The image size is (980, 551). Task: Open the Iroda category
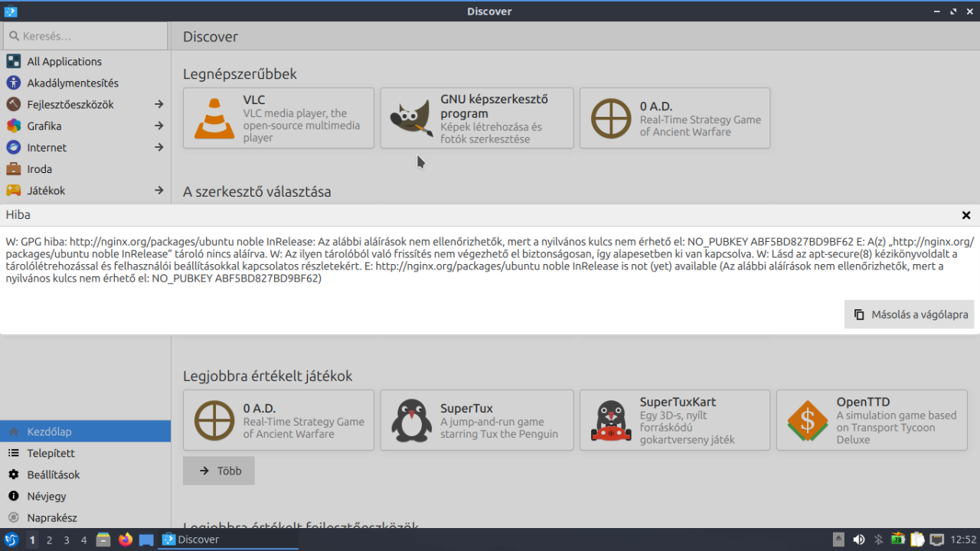[x=85, y=168]
